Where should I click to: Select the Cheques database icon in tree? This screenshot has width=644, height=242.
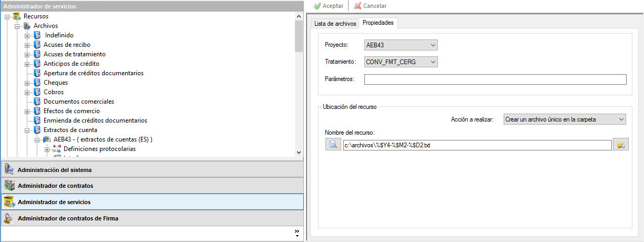pyautogui.click(x=37, y=83)
